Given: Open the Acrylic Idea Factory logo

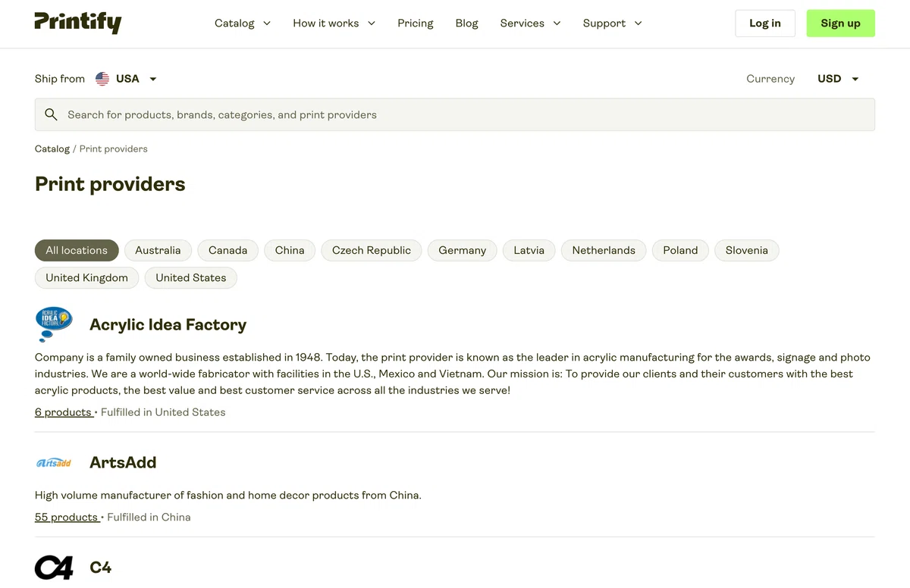Looking at the screenshot, I should [55, 325].
